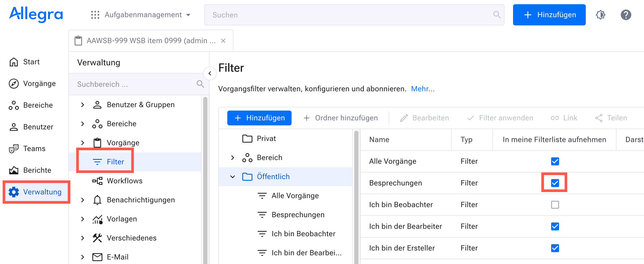
Task: Click 'In meine Filterliste aufnehmen' column header
Action: pos(554,140)
